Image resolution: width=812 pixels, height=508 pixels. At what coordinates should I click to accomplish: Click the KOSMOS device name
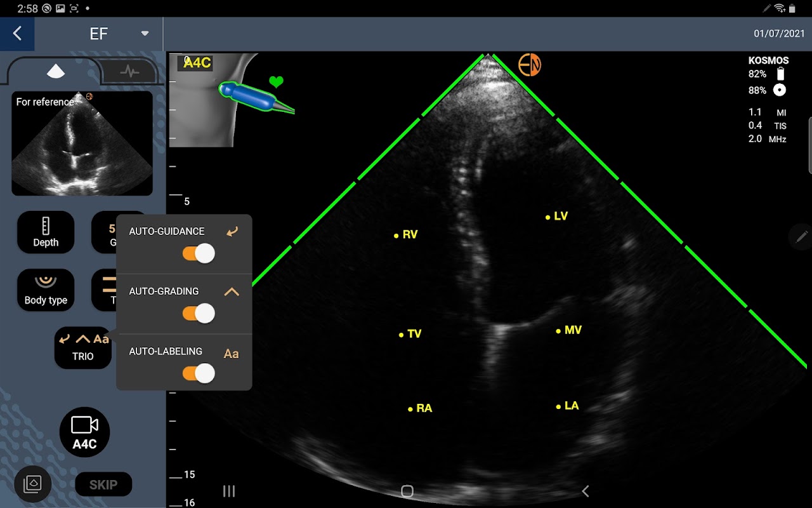click(768, 61)
